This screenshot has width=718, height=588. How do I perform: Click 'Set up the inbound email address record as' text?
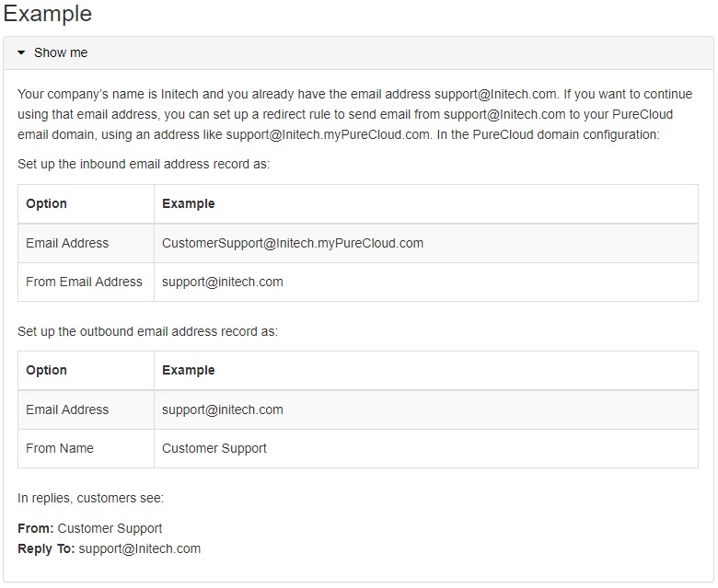tap(144, 165)
